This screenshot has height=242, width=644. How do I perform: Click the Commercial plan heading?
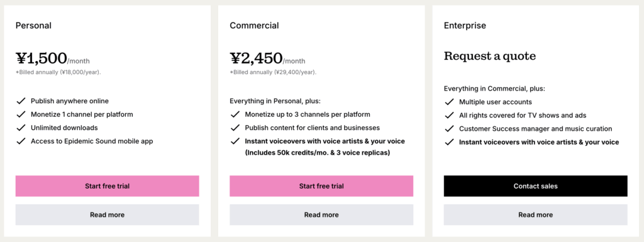click(254, 25)
